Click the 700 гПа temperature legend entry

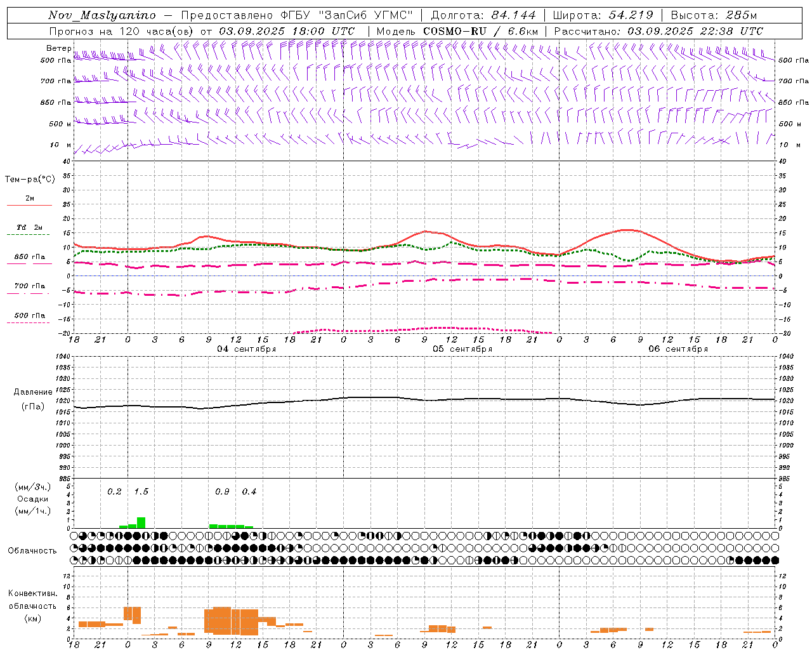(29, 286)
